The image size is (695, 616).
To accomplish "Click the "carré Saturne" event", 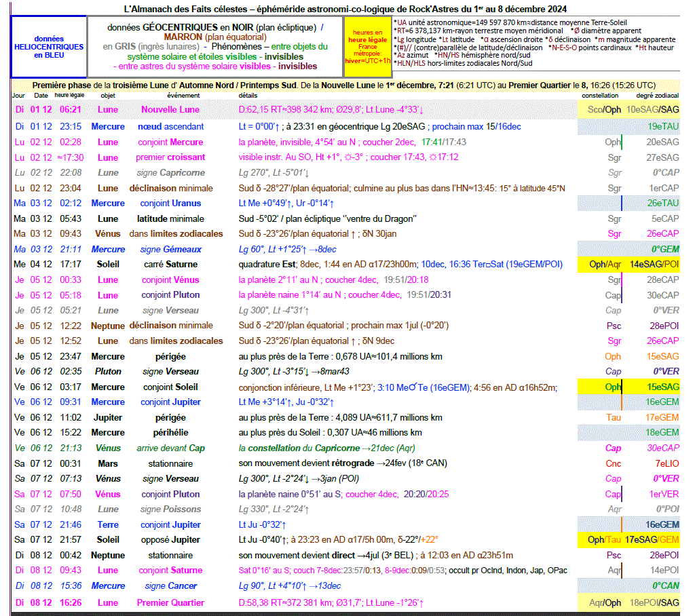I will (170, 265).
